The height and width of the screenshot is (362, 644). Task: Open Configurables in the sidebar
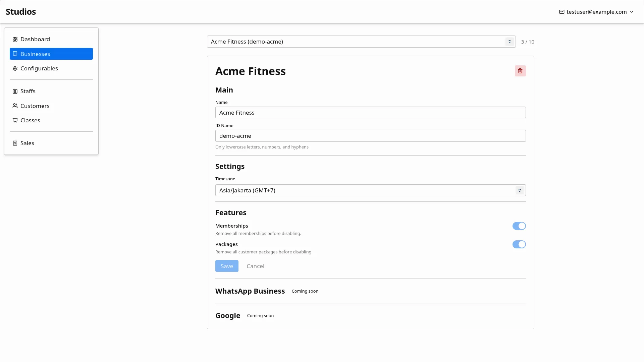tap(51, 68)
